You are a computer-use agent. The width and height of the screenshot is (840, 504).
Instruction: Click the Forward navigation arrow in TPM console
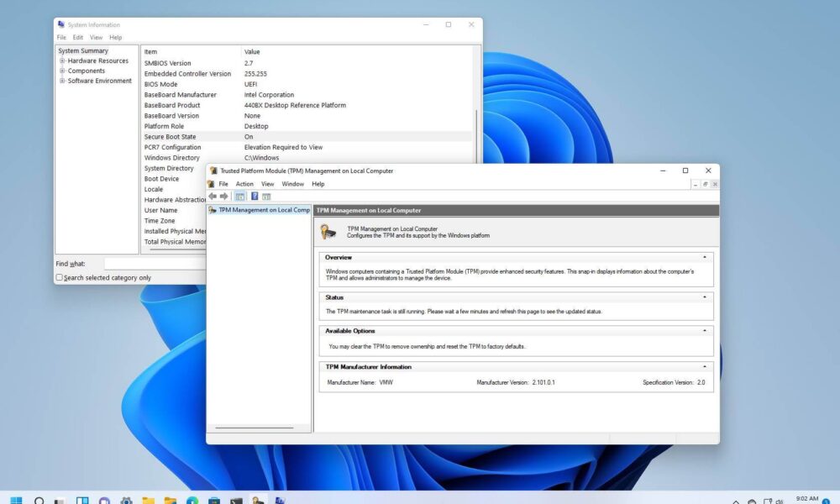224,196
